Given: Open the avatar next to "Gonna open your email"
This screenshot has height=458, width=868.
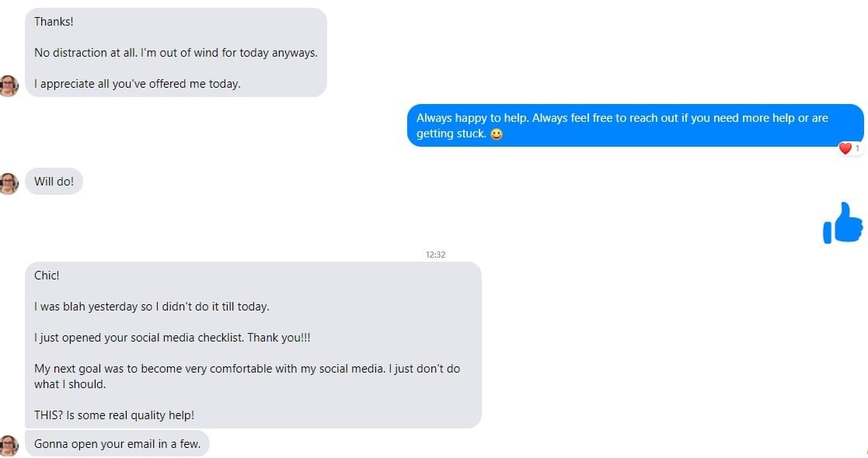Looking at the screenshot, I should 9,446.
